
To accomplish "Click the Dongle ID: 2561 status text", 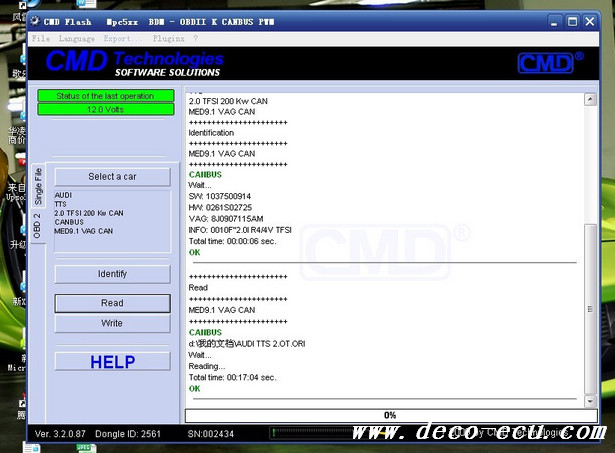I will coord(128,434).
